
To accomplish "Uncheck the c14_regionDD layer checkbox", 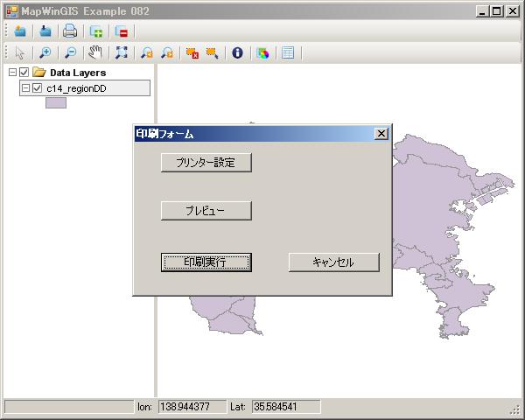I will [x=37, y=88].
